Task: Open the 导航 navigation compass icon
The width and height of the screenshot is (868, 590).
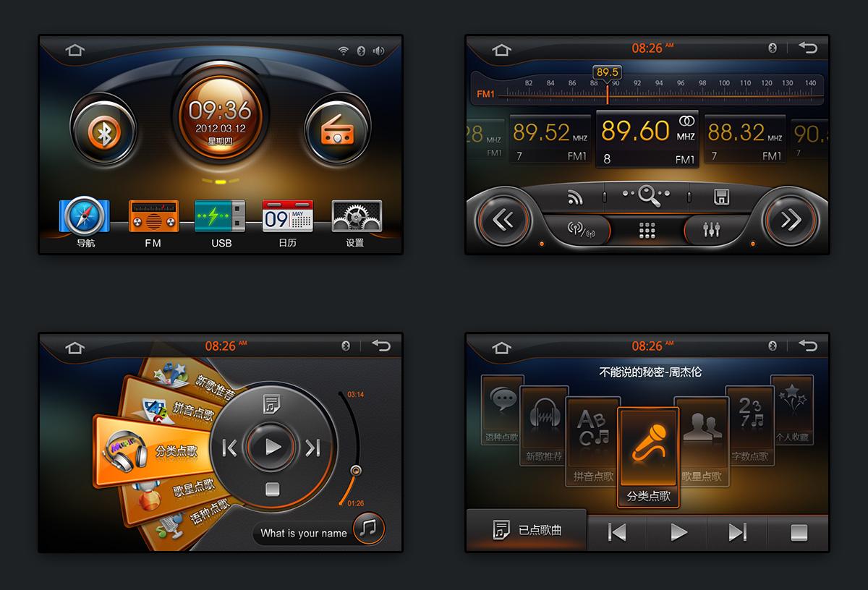Action: [x=85, y=217]
